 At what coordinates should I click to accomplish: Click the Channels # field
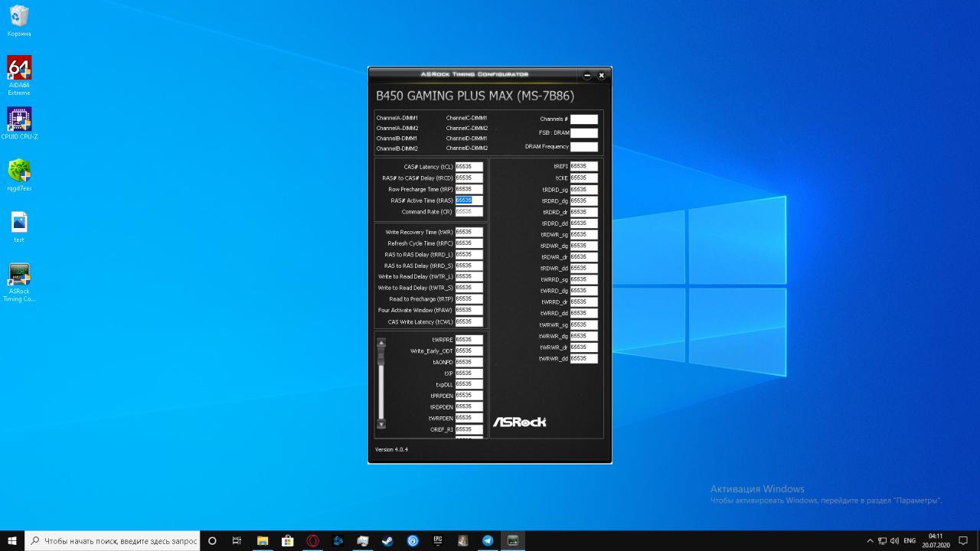[x=583, y=119]
